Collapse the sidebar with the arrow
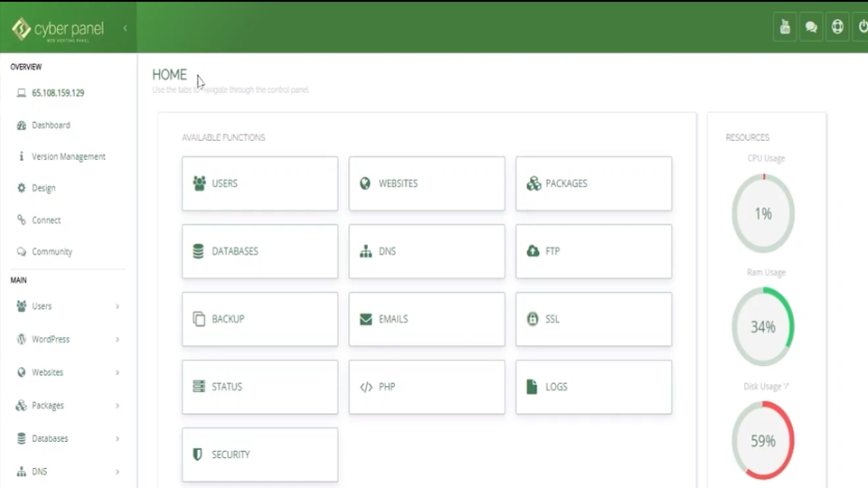868x488 pixels. click(x=125, y=28)
